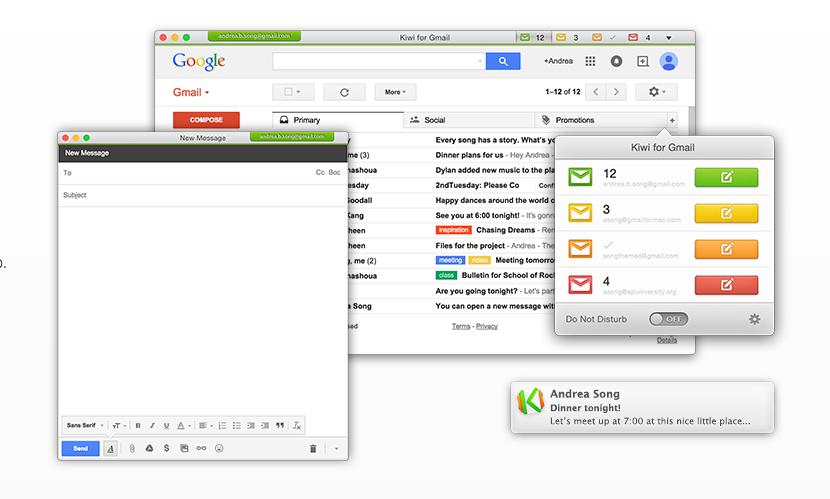This screenshot has width=830, height=499.
Task: Insert a bulleted list in New Message
Action: [237, 425]
